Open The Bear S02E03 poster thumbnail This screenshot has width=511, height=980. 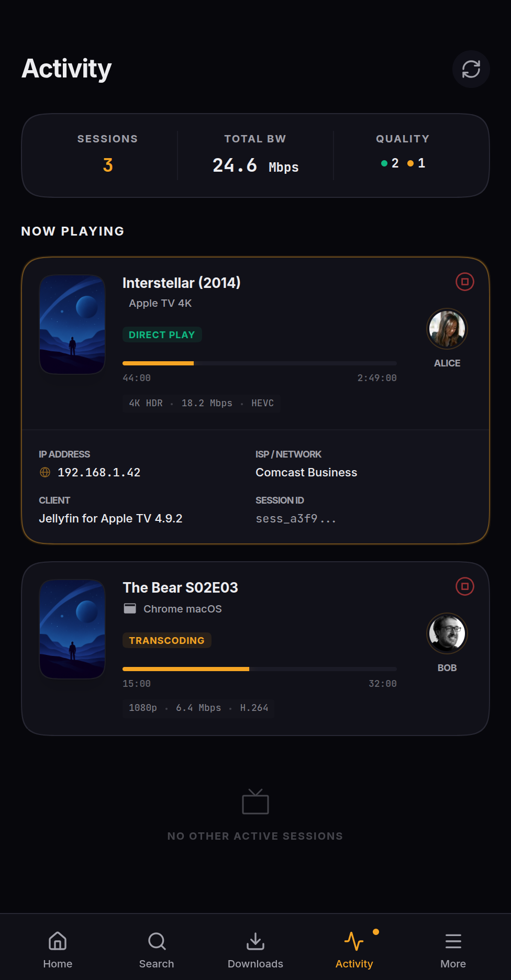point(72,629)
